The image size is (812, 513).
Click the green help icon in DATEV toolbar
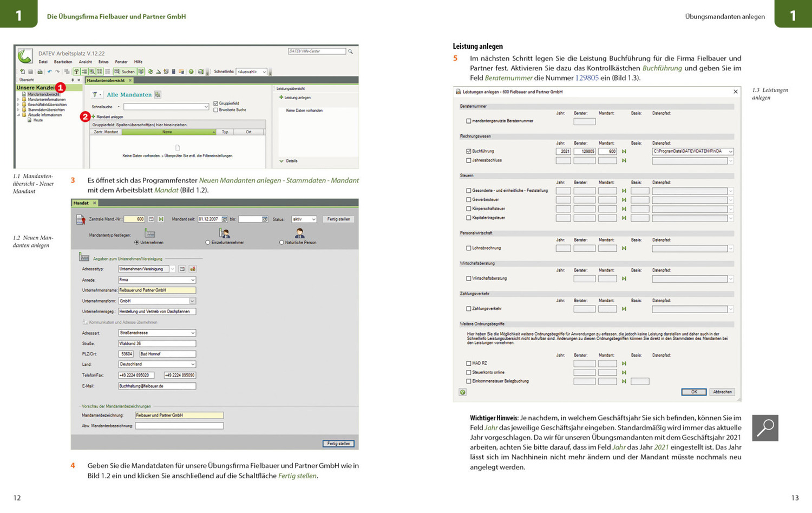pyautogui.click(x=191, y=72)
